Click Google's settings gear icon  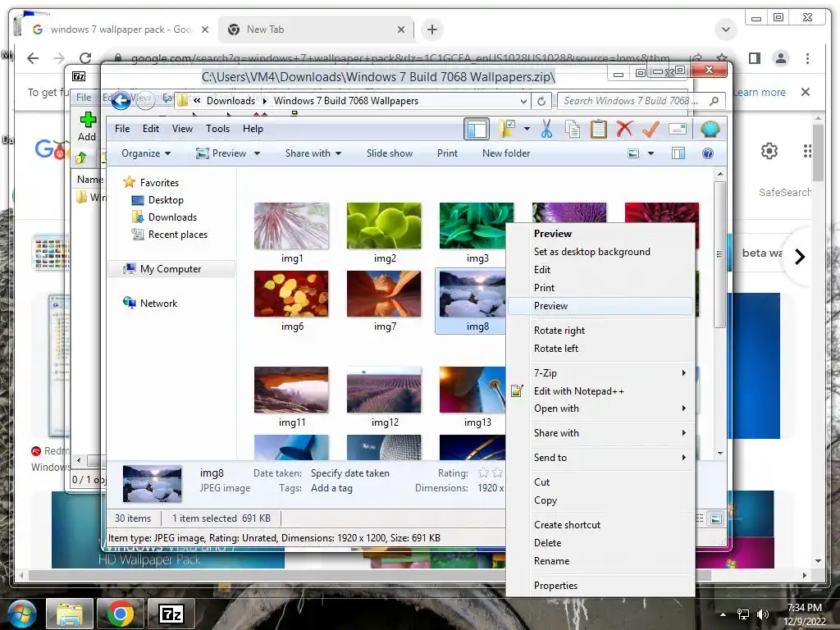point(769,151)
